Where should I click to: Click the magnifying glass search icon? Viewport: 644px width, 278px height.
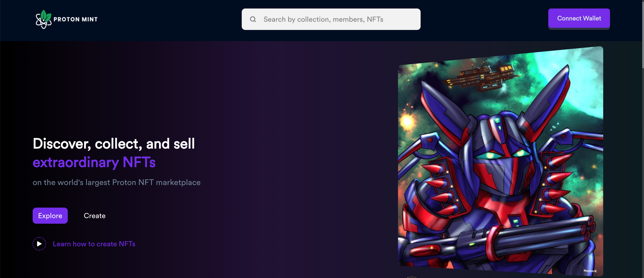(253, 19)
